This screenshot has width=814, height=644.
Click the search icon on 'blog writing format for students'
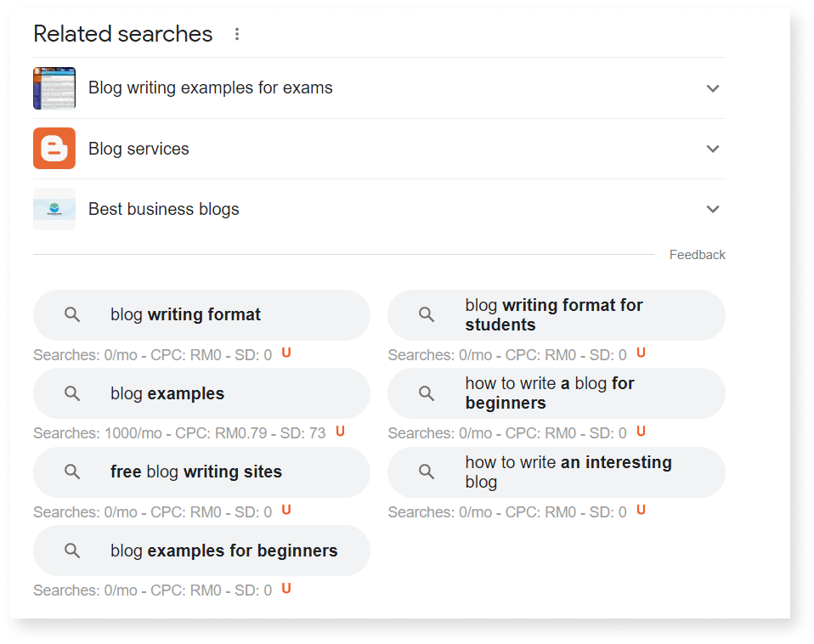pyautogui.click(x=426, y=314)
